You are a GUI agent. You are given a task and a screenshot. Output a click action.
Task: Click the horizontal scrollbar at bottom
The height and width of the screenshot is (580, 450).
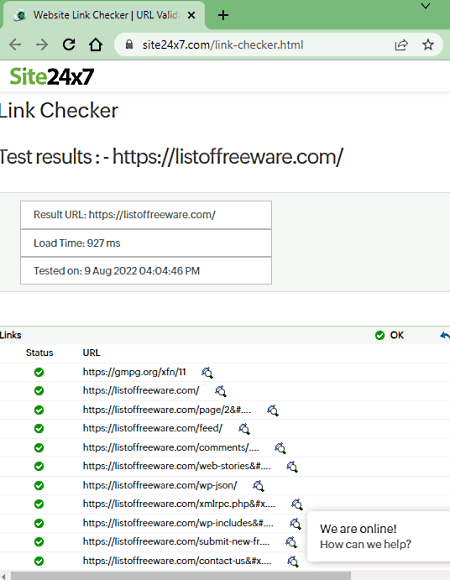click(181, 576)
